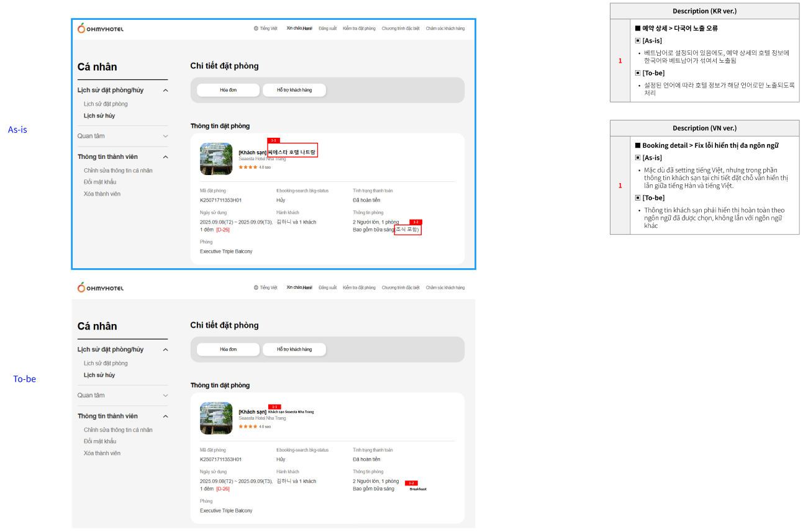Collapse 'Lịch sử đặt phòng/hủy' chevron in the As-is sidebar
The image size is (803, 532).
coord(165,90)
